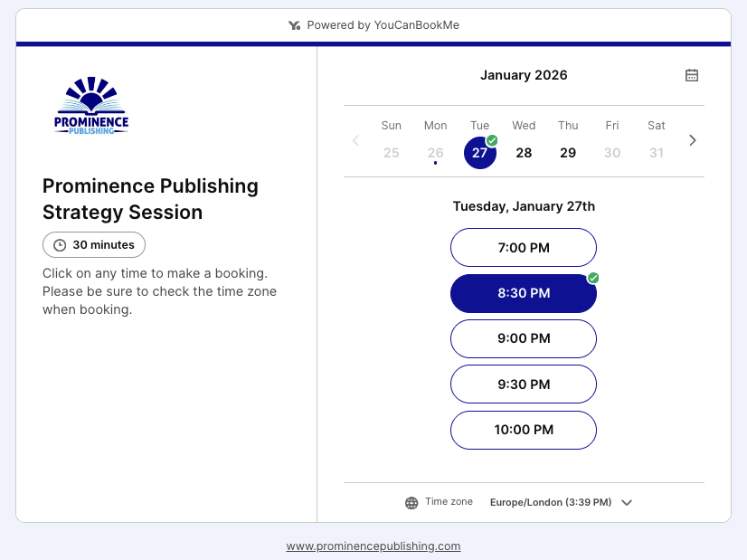747x560 pixels.
Task: Go to previous week with the left chevron
Action: [355, 140]
